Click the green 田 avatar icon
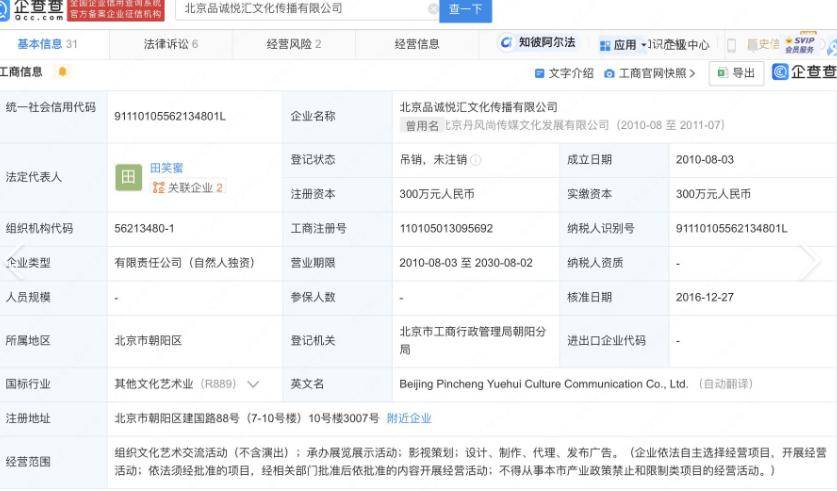Viewport: 837px width, 491px height. pos(129,177)
